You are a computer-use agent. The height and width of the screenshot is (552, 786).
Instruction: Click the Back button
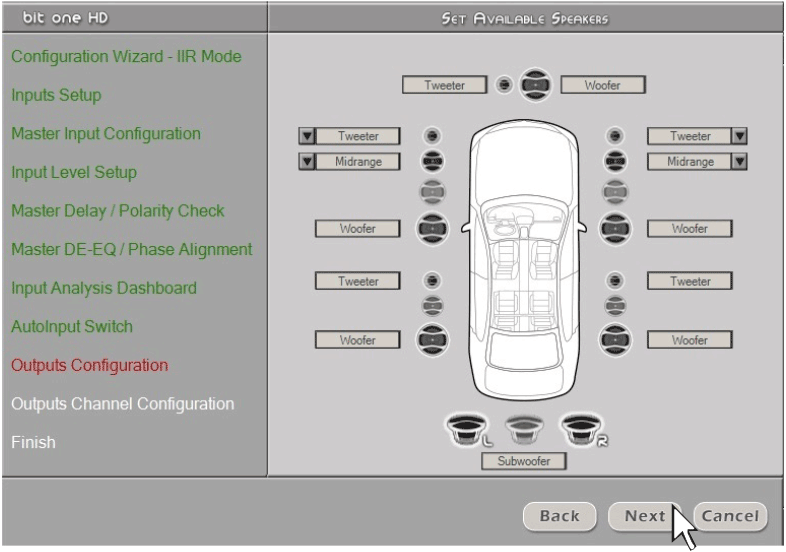coord(559,516)
